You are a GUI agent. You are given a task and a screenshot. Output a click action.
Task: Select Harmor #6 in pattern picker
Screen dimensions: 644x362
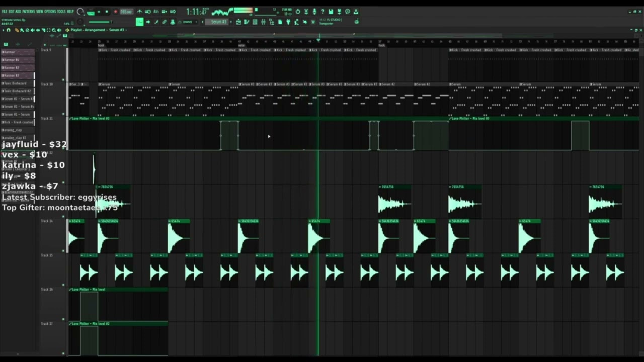[x=18, y=60]
